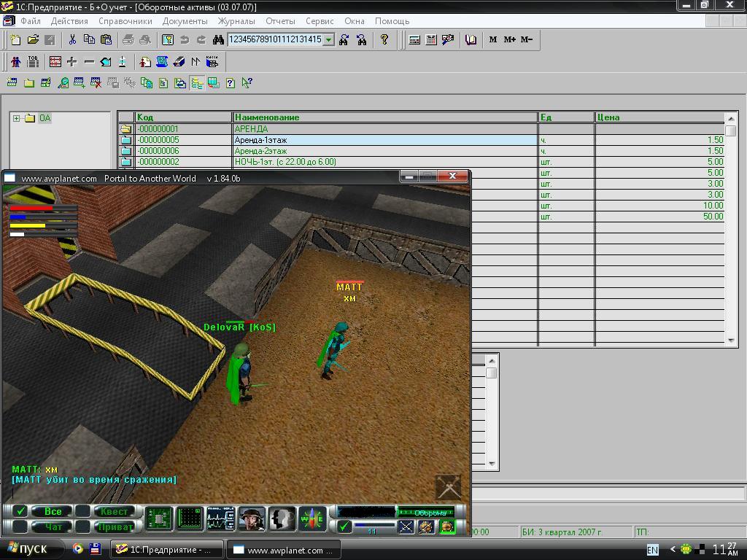Click the Код column header

click(183, 117)
